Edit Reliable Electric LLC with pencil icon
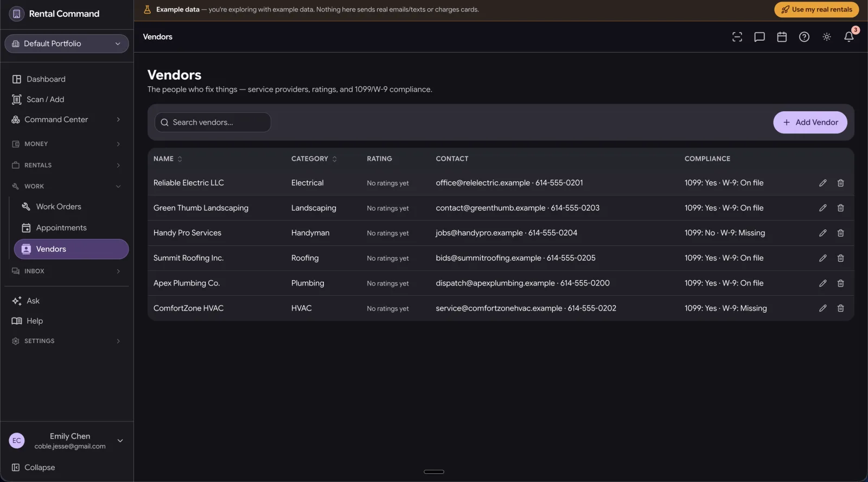Viewport: 868px width, 482px height. tap(823, 183)
